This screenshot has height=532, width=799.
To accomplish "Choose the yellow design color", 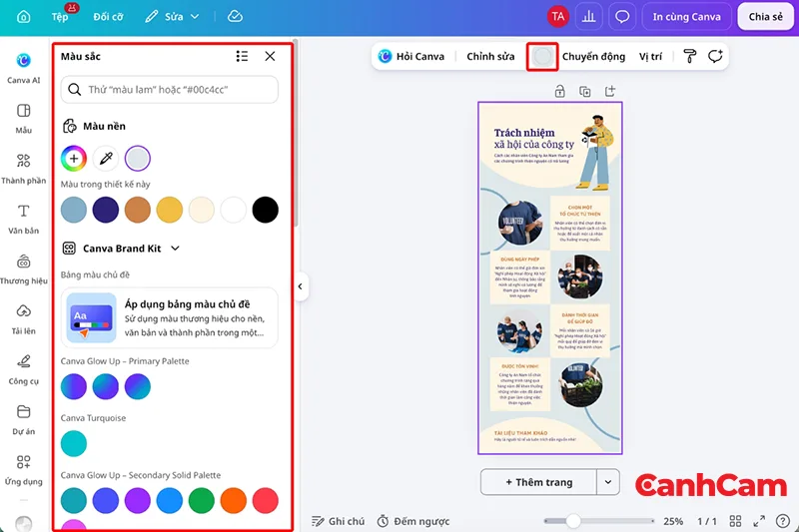I will 169,210.
